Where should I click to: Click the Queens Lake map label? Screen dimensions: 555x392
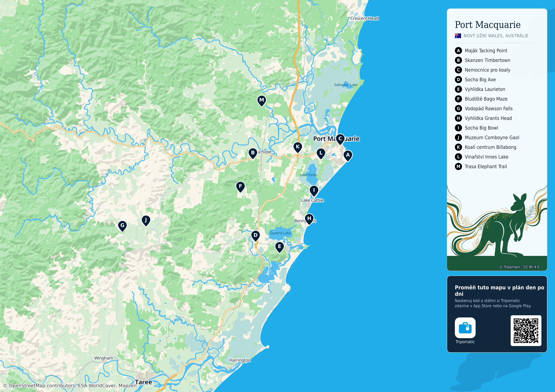point(280,233)
